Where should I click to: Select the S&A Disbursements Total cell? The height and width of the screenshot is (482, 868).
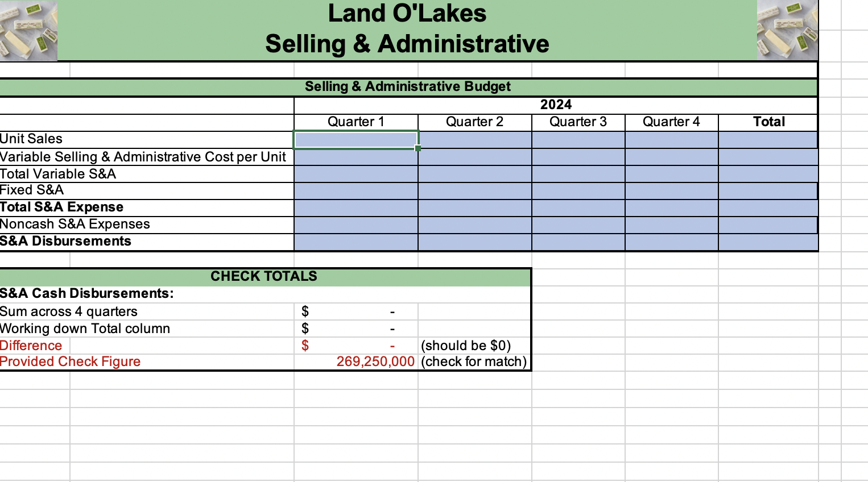pos(768,242)
